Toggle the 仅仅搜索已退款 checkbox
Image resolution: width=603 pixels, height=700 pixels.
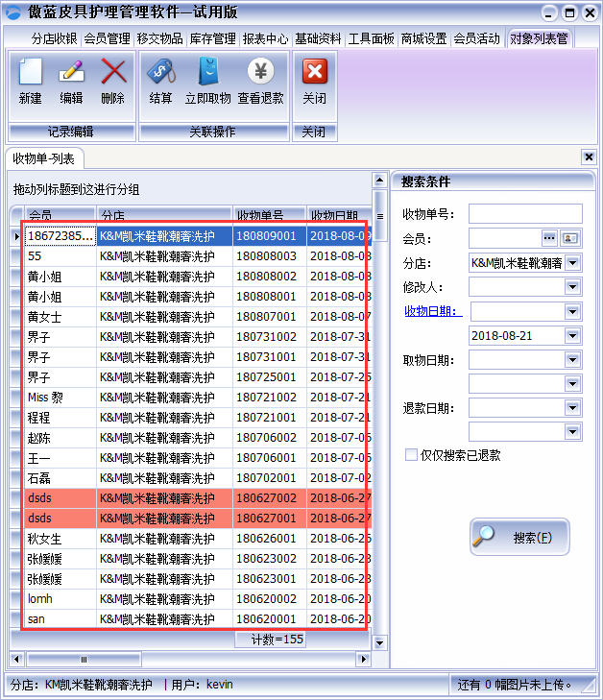(x=411, y=455)
